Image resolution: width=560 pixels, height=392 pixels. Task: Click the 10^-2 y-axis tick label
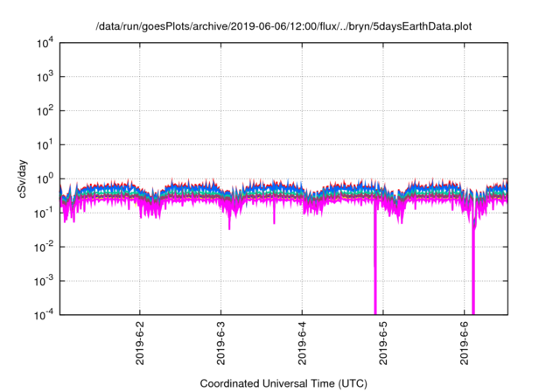point(44,248)
